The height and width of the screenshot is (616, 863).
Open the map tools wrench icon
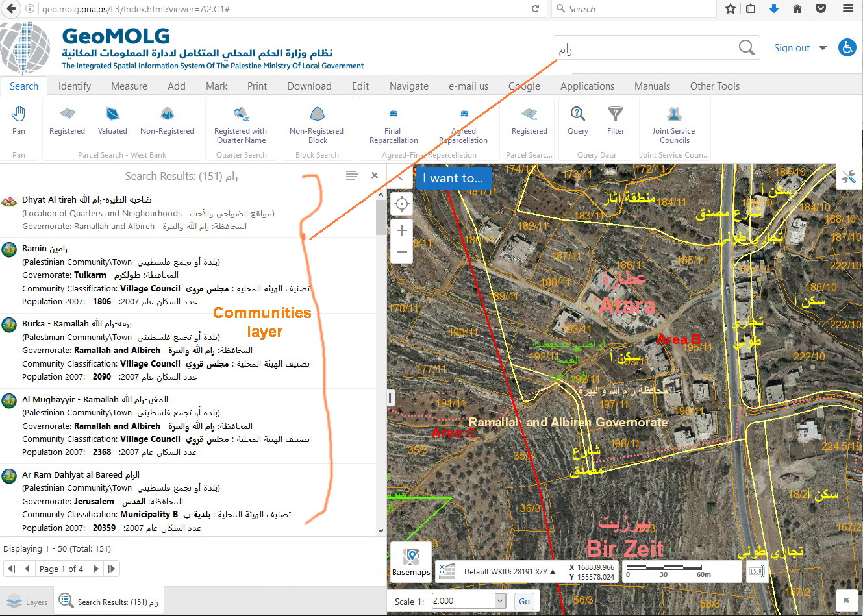pyautogui.click(x=849, y=177)
